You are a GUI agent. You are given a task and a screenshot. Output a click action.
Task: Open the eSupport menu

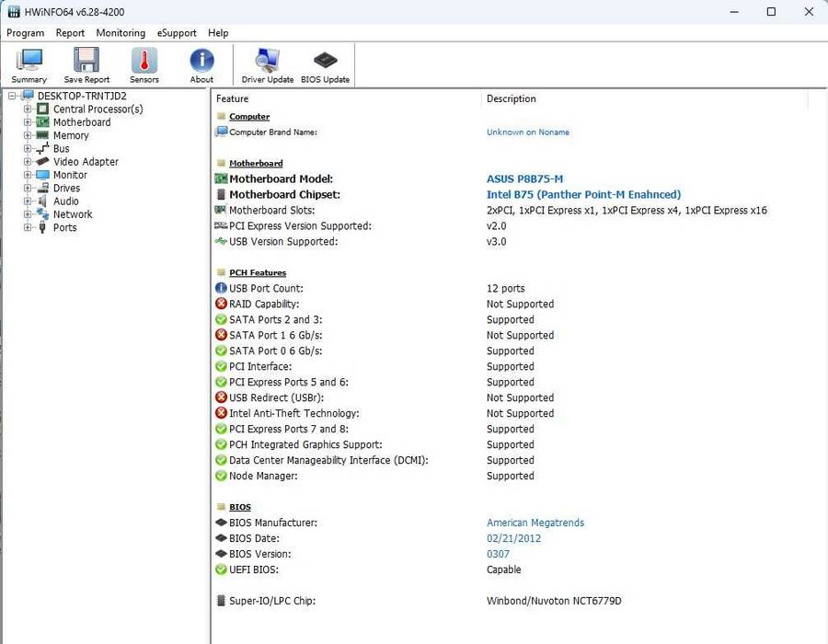click(x=177, y=33)
